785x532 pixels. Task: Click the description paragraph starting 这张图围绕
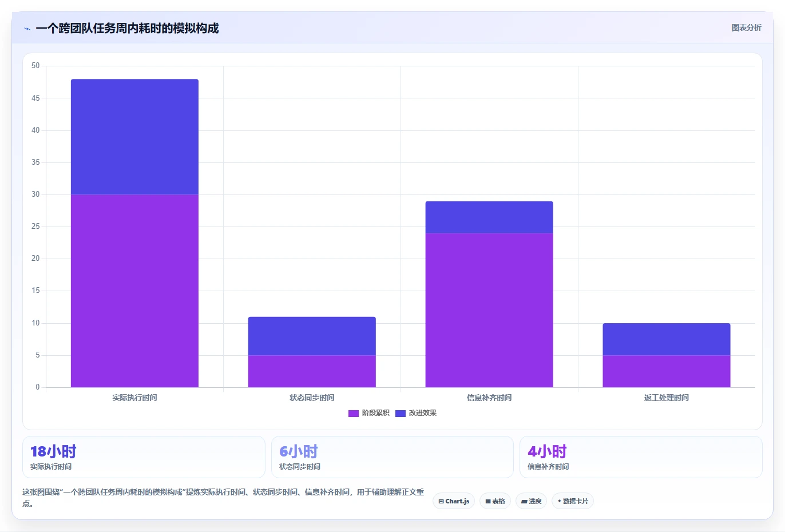223,498
